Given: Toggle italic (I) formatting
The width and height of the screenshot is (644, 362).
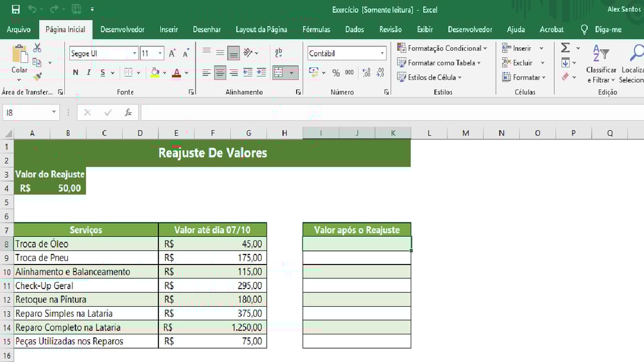Looking at the screenshot, I should (89, 73).
